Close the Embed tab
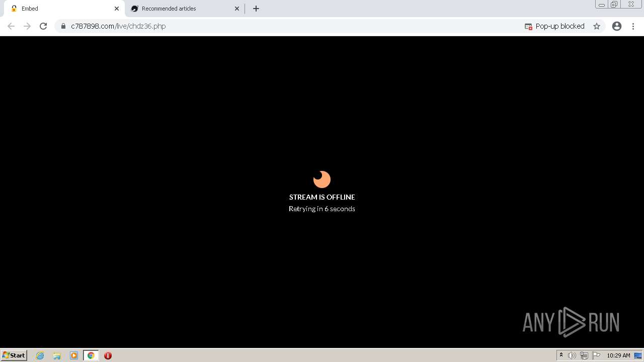This screenshot has height=362, width=644. tap(117, 9)
